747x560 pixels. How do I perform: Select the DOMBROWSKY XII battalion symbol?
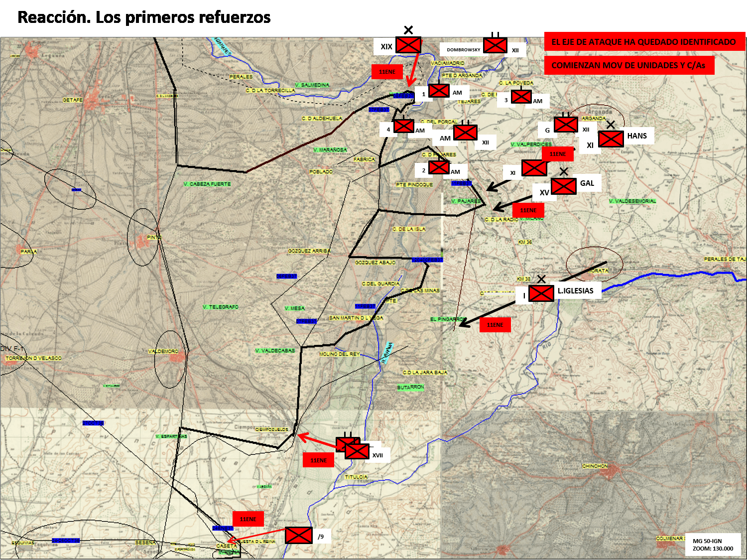tap(496, 45)
